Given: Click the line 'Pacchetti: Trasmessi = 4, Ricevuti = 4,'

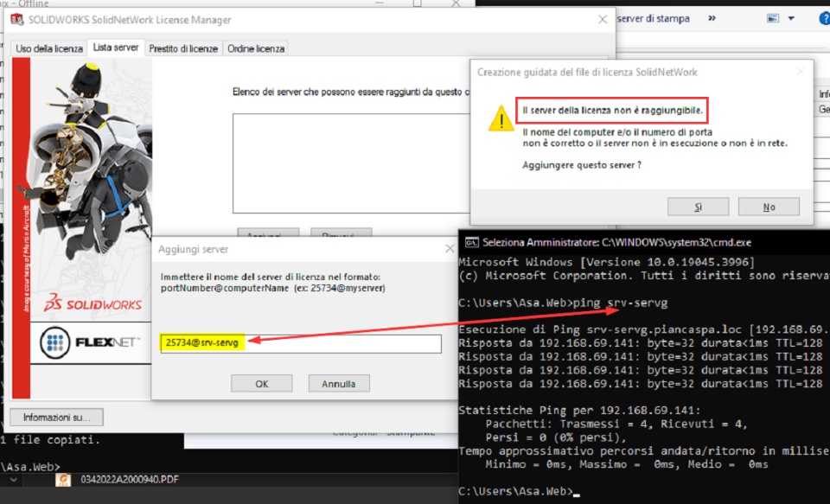Looking at the screenshot, I should click(x=616, y=424).
